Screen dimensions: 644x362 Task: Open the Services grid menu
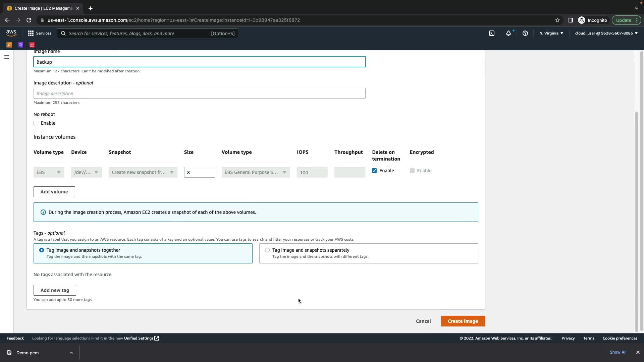pos(40,33)
